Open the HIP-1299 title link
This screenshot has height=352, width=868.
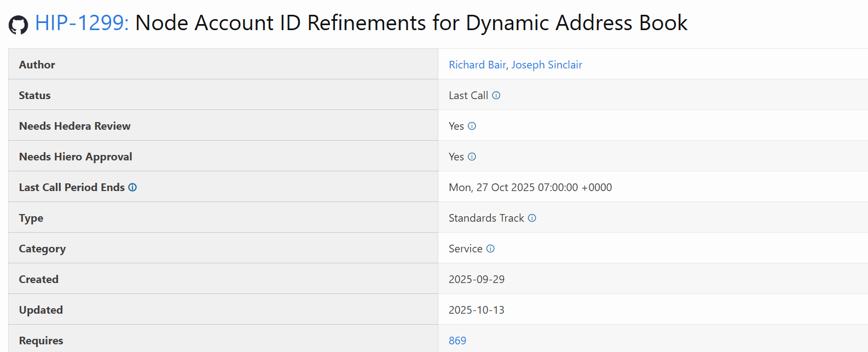point(82,23)
